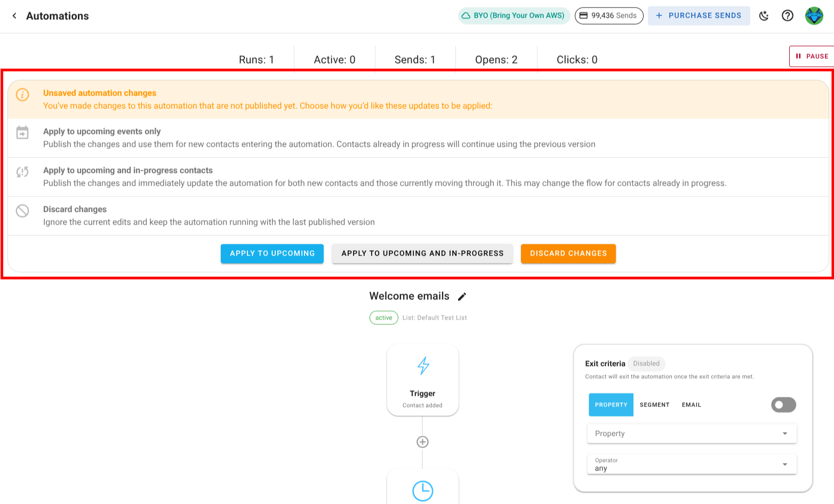Switch to the Segment tab
The image size is (834, 504).
(x=654, y=405)
